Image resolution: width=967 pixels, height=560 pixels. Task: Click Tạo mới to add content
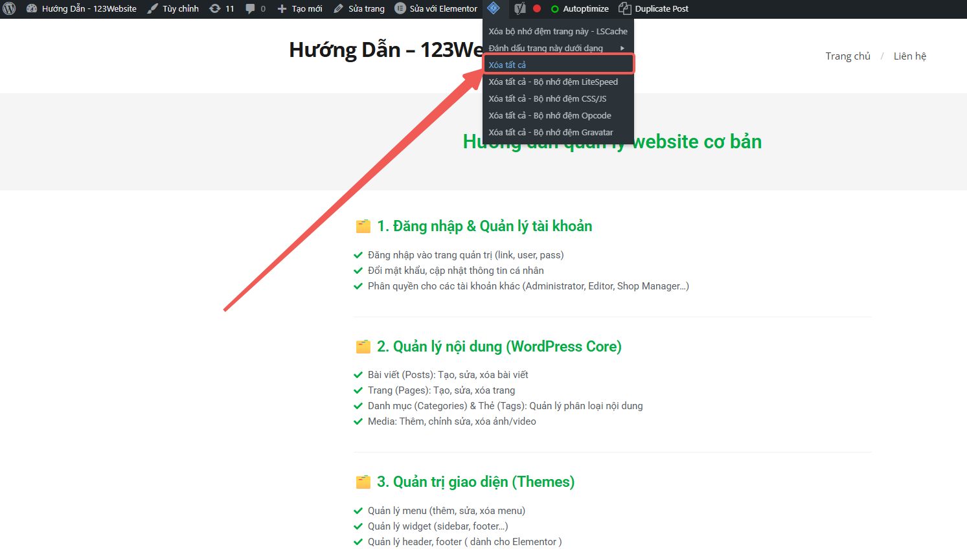(x=300, y=9)
